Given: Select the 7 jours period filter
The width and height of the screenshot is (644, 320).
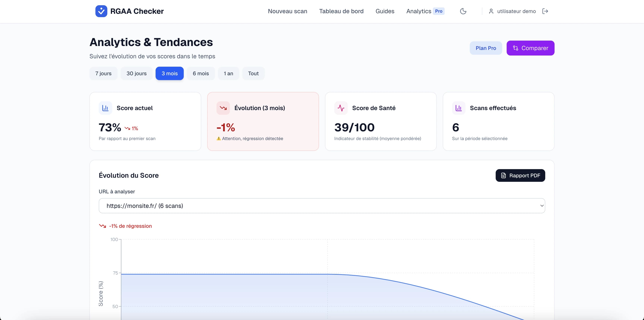Looking at the screenshot, I should click(x=103, y=73).
